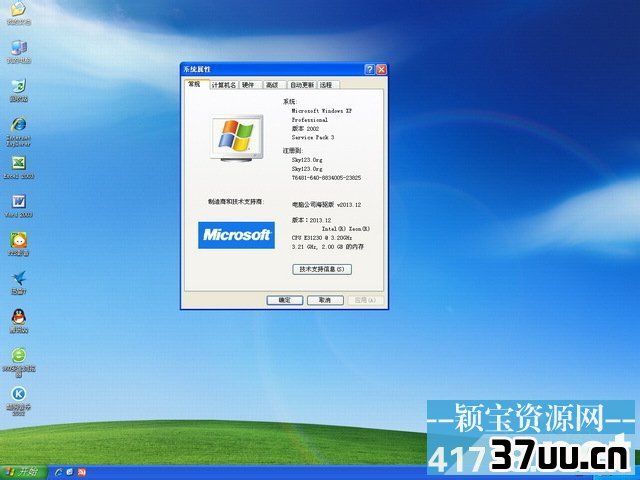Select the Kugou music K desktop icon
This screenshot has width=640, height=480.
pyautogui.click(x=19, y=400)
